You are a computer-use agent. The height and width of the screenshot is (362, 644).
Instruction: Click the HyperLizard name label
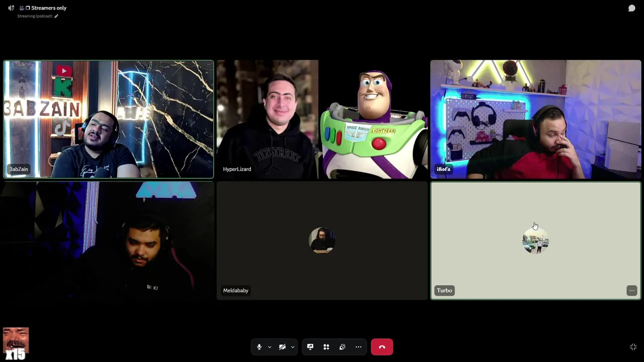pos(237,169)
